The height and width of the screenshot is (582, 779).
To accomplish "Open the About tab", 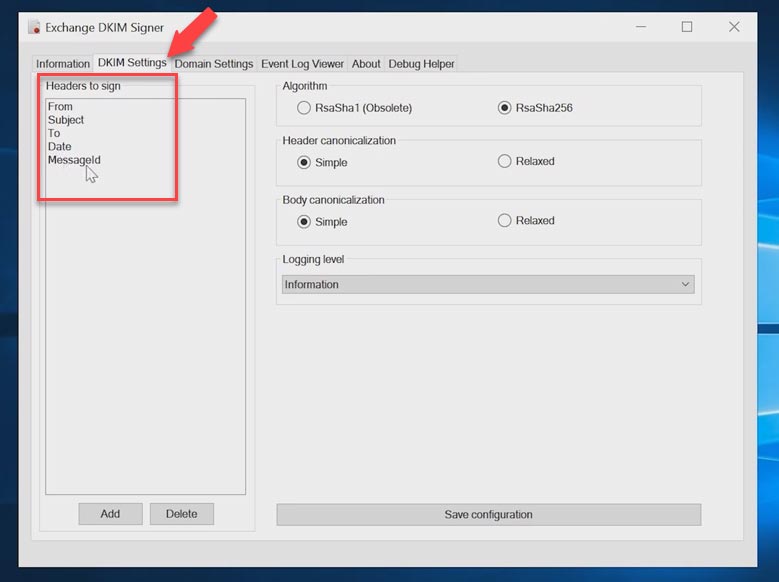I will [366, 64].
